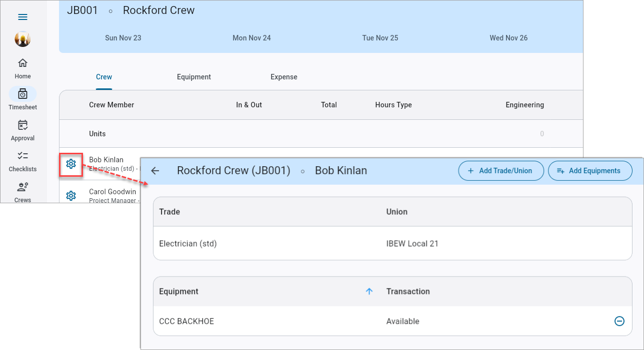Remove CCC BACKHOE using the minus icon
Viewport: 644px width, 350px height.
click(x=619, y=321)
